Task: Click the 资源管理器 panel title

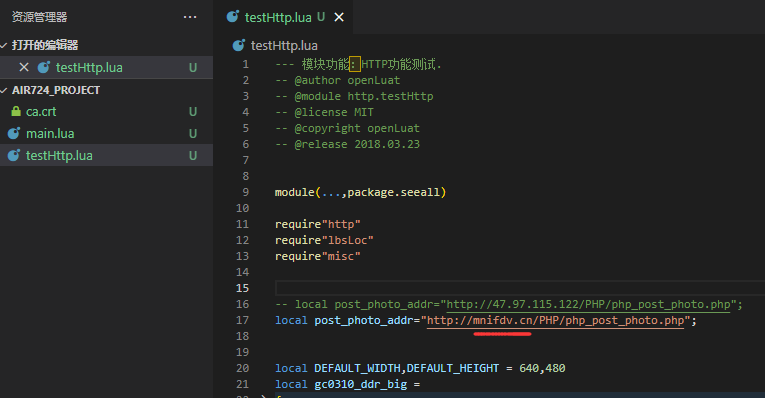Action: pos(40,17)
